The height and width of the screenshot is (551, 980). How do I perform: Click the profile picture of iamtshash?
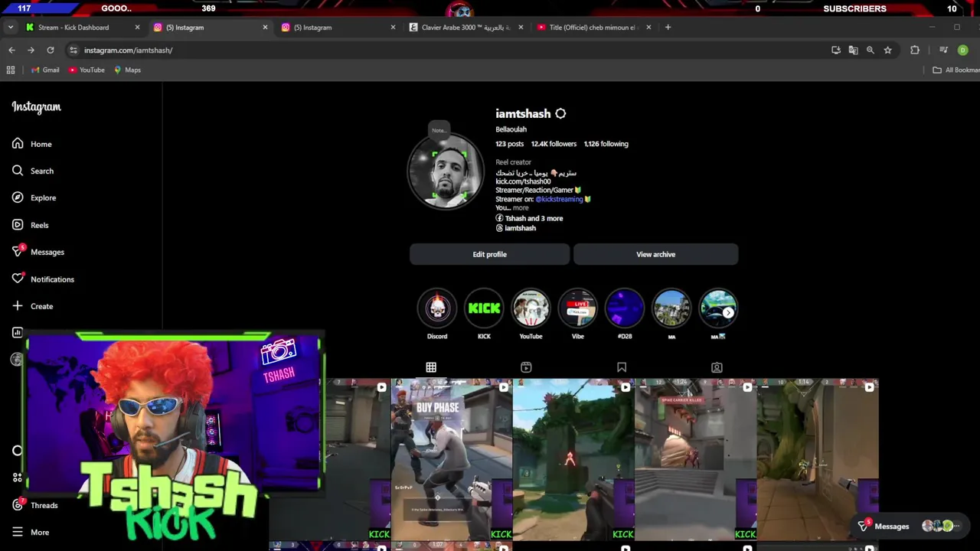[445, 172]
